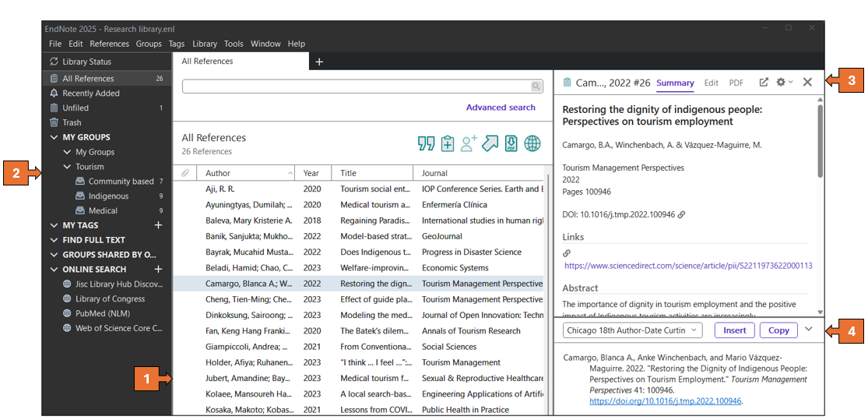Click the Find Full Text PDF icon

point(511,143)
